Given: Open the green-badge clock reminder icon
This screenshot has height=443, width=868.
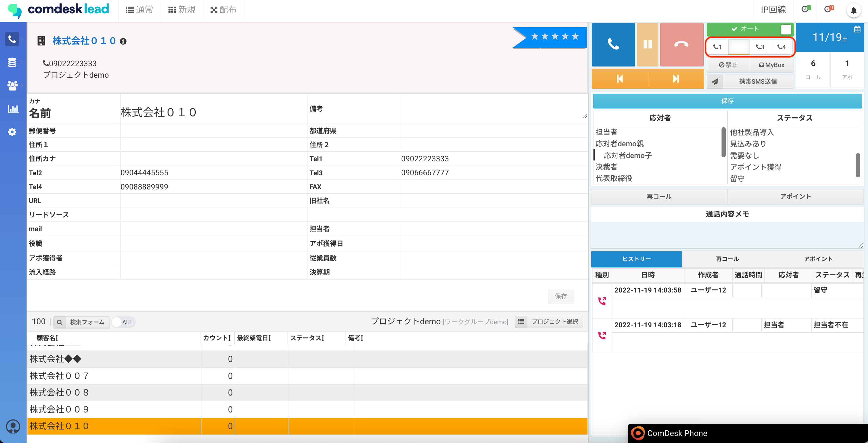Looking at the screenshot, I should [806, 9].
